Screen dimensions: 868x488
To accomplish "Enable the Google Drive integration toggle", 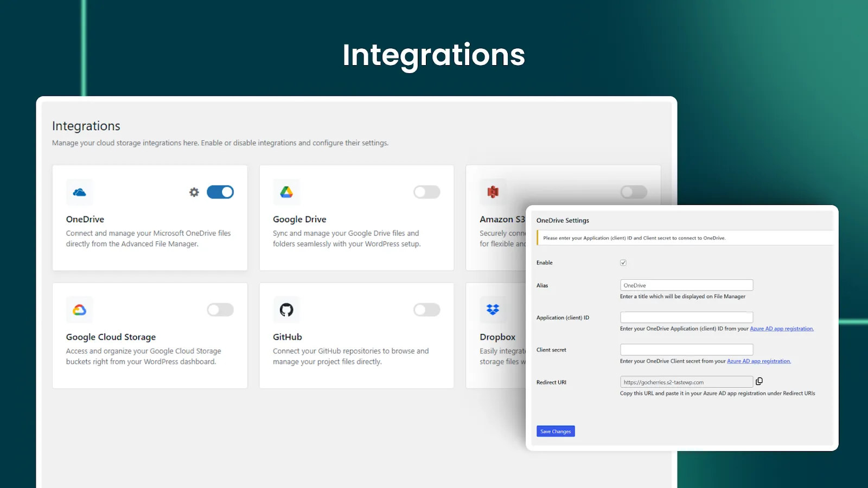I will [426, 192].
